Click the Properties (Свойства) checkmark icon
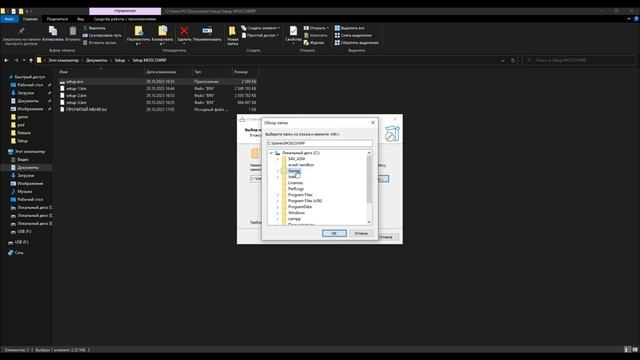The height and width of the screenshot is (360, 640). click(x=293, y=31)
